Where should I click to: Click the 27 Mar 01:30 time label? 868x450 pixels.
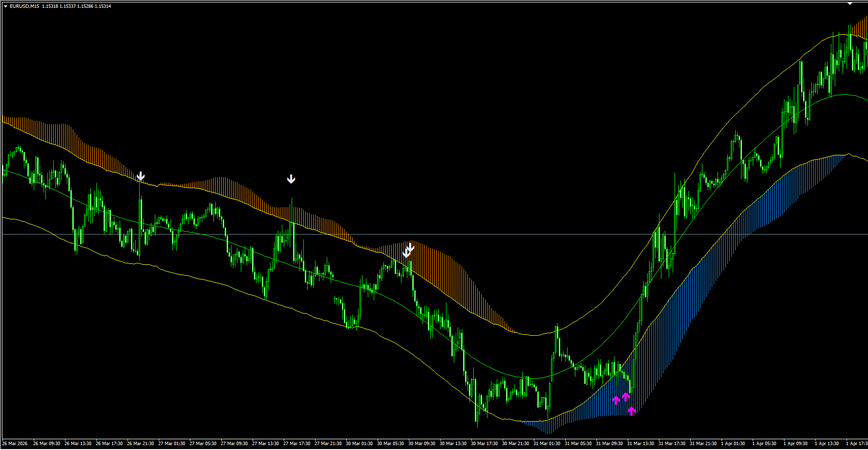click(171, 444)
